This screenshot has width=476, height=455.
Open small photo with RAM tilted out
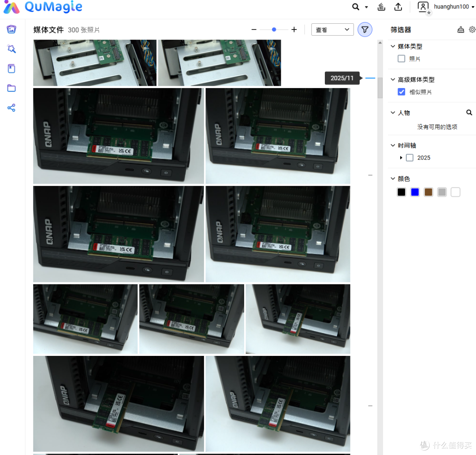(x=298, y=319)
